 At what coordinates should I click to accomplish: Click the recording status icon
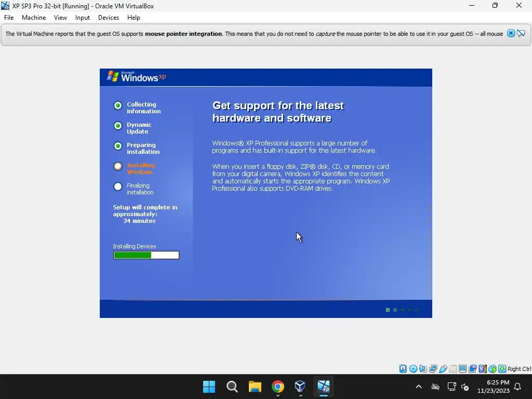pos(472,368)
